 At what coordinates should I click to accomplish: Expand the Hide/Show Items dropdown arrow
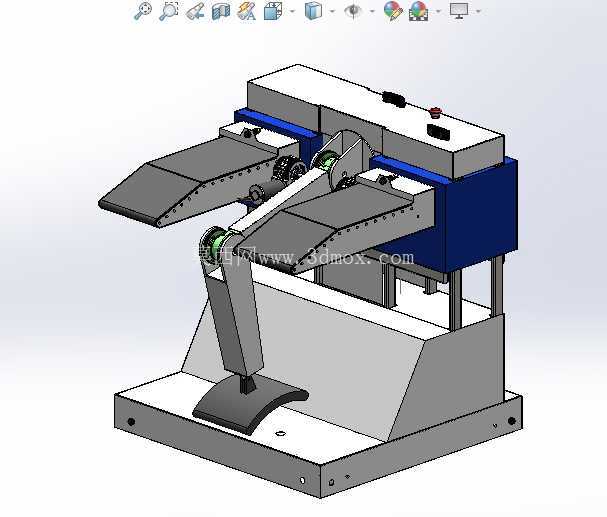372,11
